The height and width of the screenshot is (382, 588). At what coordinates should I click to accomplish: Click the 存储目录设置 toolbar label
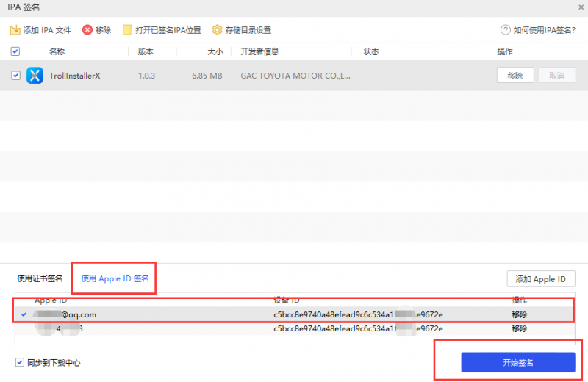(x=248, y=30)
